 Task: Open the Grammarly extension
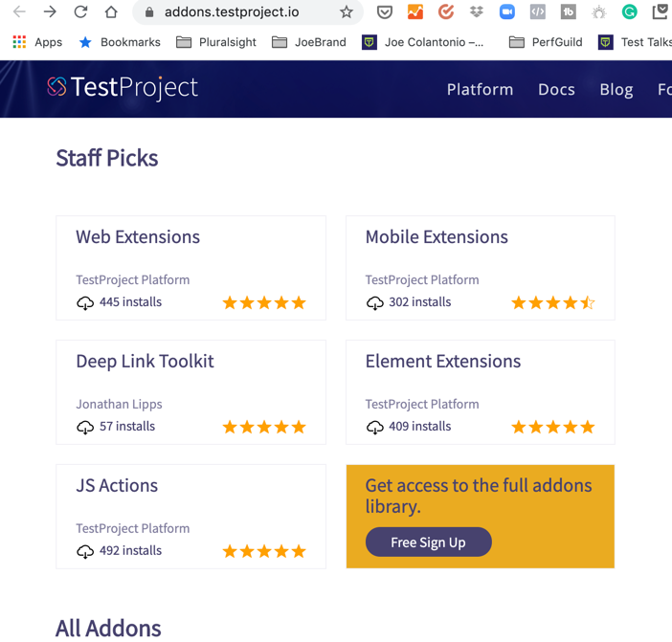click(630, 12)
